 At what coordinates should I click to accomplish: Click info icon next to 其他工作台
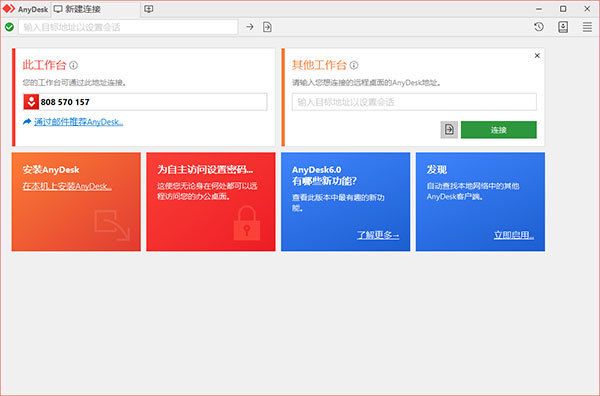(x=354, y=65)
